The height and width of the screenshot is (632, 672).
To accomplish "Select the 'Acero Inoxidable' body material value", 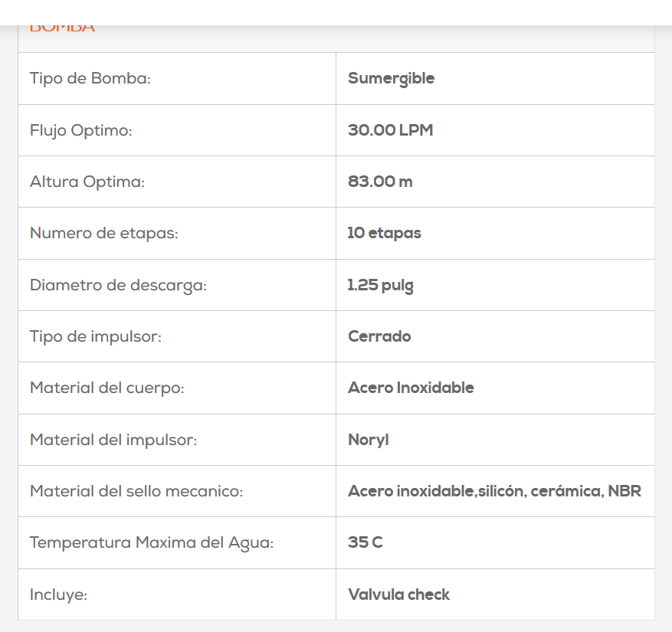I will 411,388.
